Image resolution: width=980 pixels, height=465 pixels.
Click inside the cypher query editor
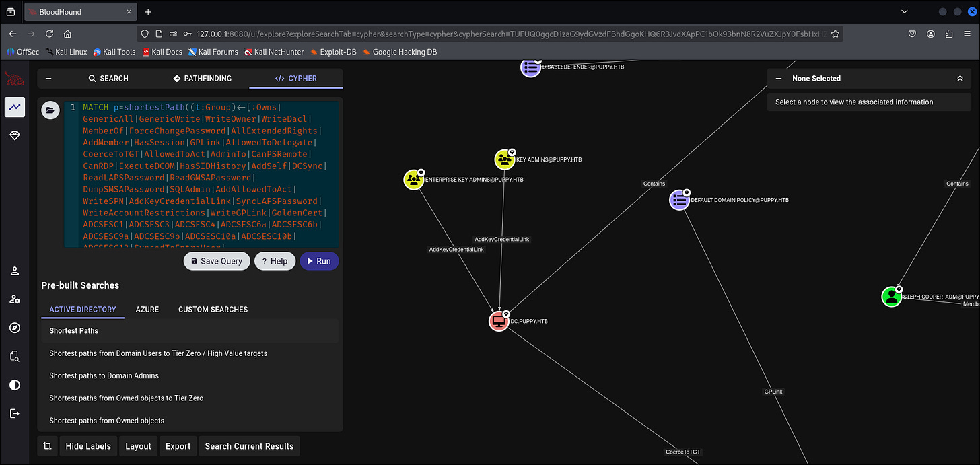[201, 174]
